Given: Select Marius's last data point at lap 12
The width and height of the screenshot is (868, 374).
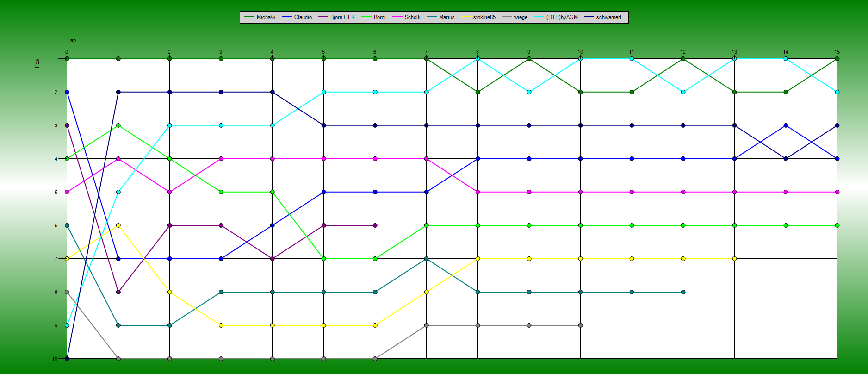Looking at the screenshot, I should click(x=683, y=292).
